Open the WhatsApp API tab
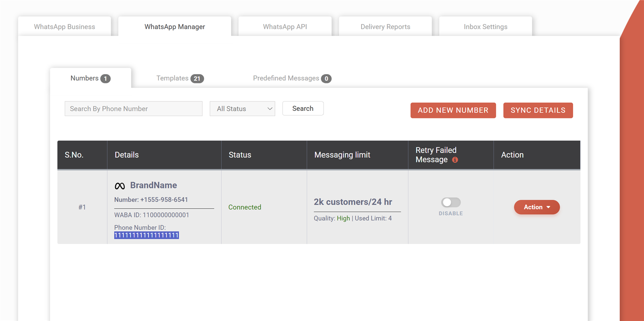The width and height of the screenshot is (644, 321). [285, 27]
